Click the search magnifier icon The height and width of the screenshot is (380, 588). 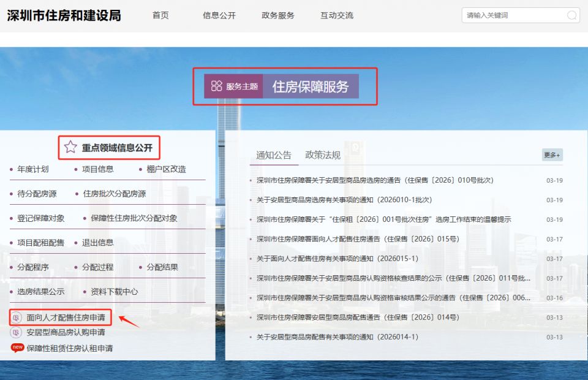(x=571, y=15)
